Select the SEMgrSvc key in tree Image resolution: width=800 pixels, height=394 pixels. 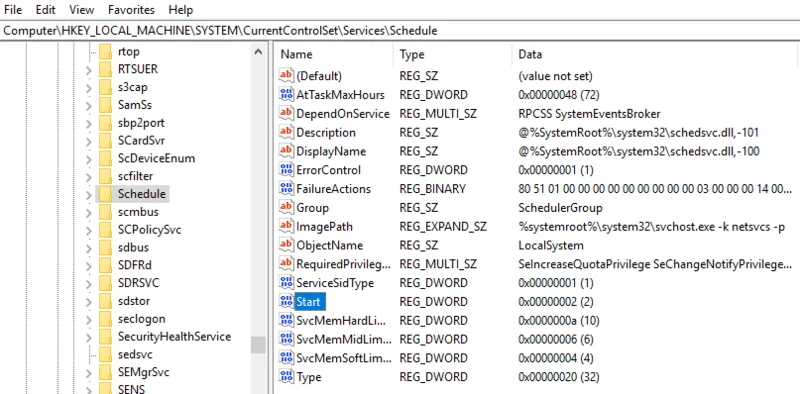pos(143,372)
